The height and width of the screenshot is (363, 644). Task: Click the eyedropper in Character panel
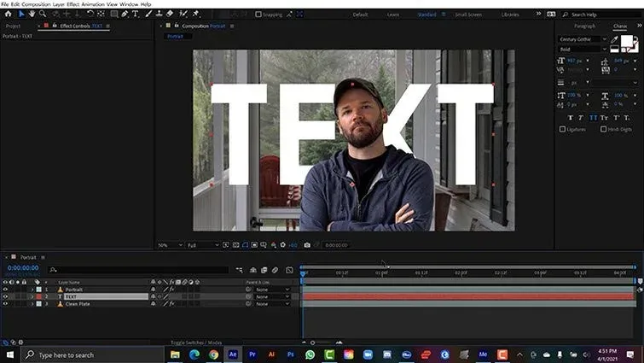[x=614, y=39]
